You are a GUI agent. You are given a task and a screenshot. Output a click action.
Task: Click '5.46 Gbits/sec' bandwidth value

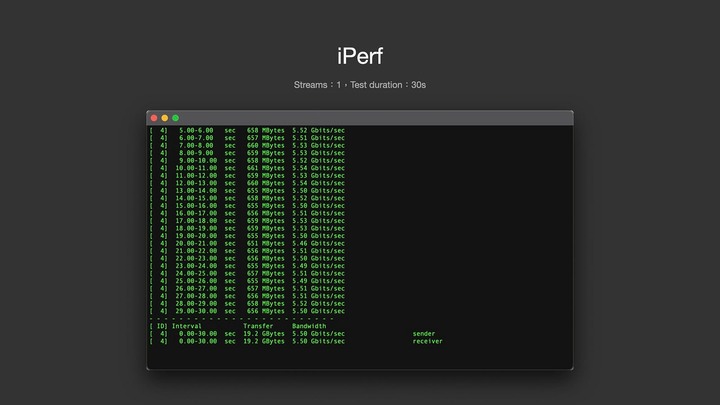(x=318, y=243)
